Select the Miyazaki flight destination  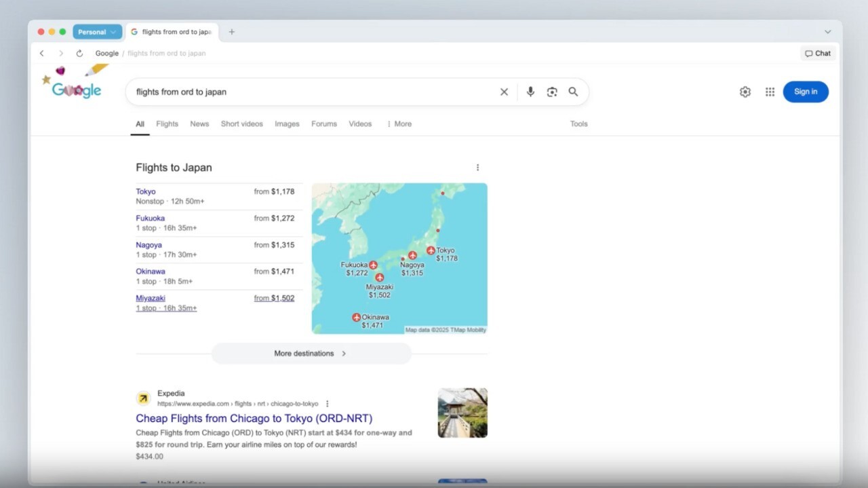tap(151, 299)
